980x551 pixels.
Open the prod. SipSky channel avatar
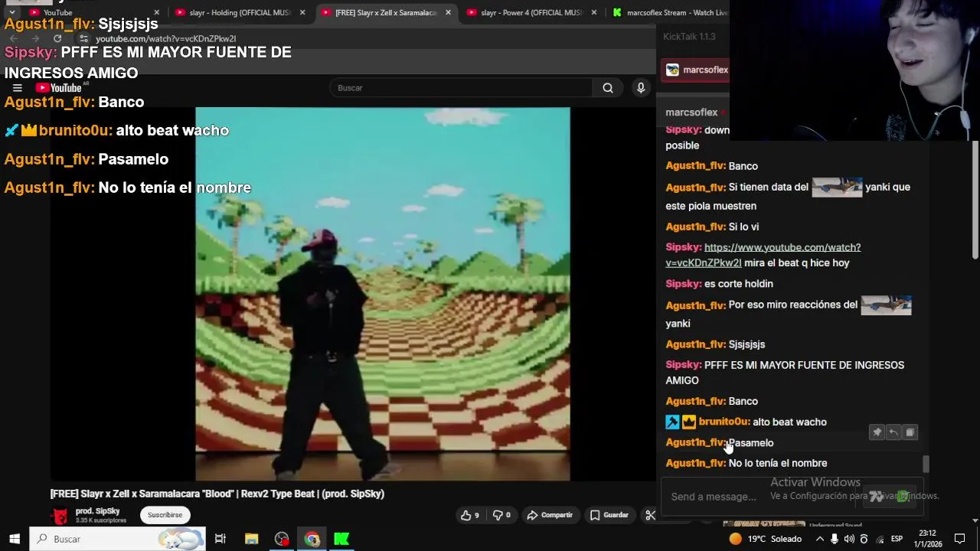click(59, 516)
